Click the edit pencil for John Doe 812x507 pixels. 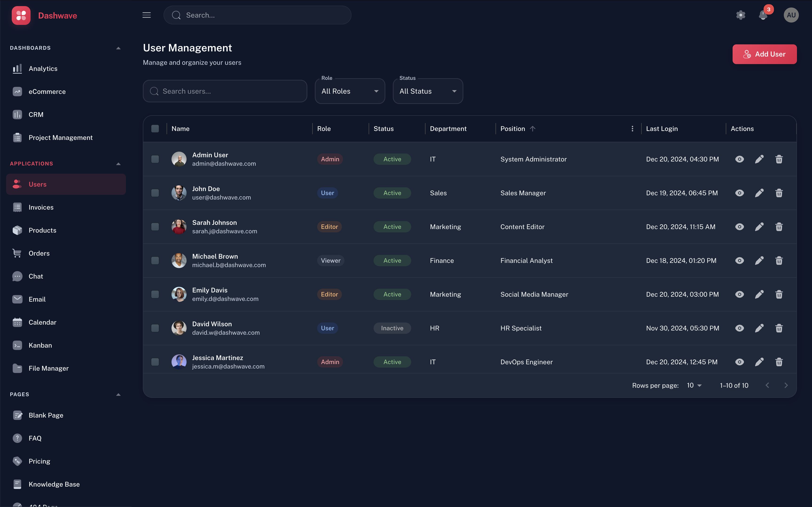(x=759, y=193)
